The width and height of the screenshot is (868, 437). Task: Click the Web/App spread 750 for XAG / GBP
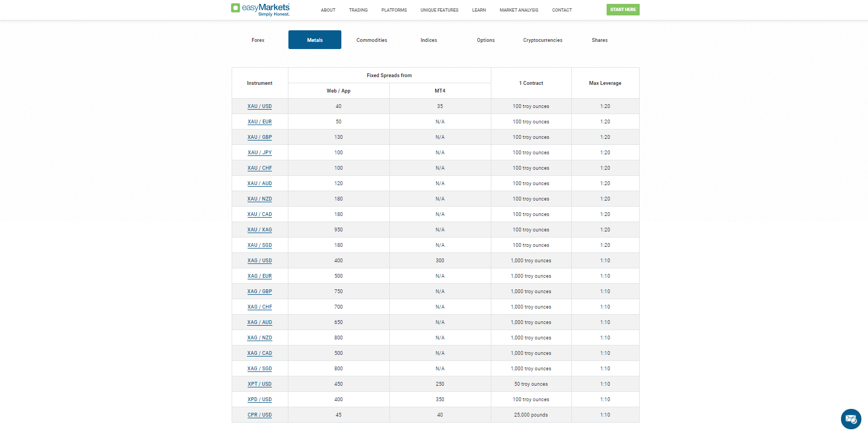tap(339, 292)
